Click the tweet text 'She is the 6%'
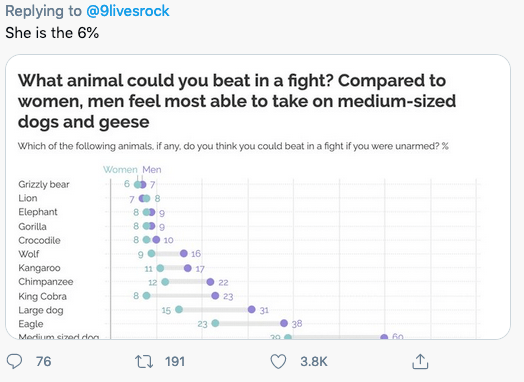 [52, 33]
